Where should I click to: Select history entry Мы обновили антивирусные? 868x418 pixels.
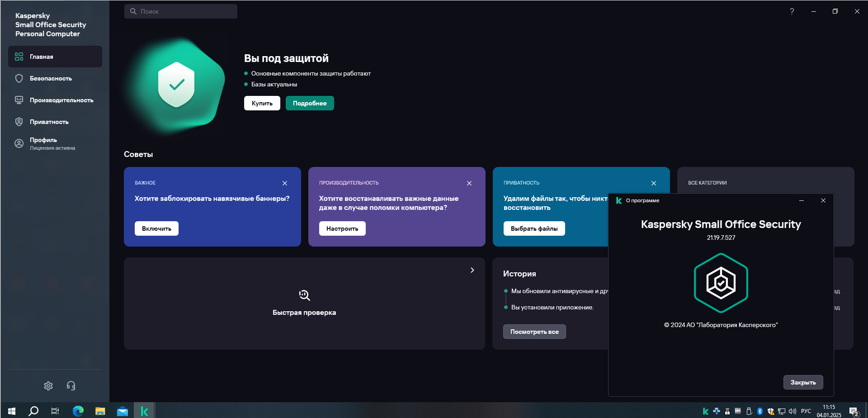coord(560,291)
